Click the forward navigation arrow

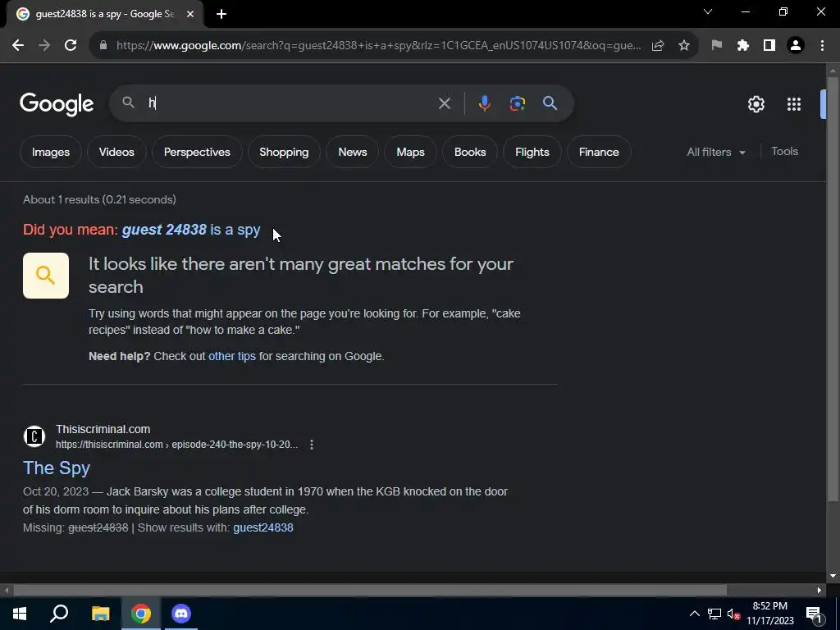44,46
